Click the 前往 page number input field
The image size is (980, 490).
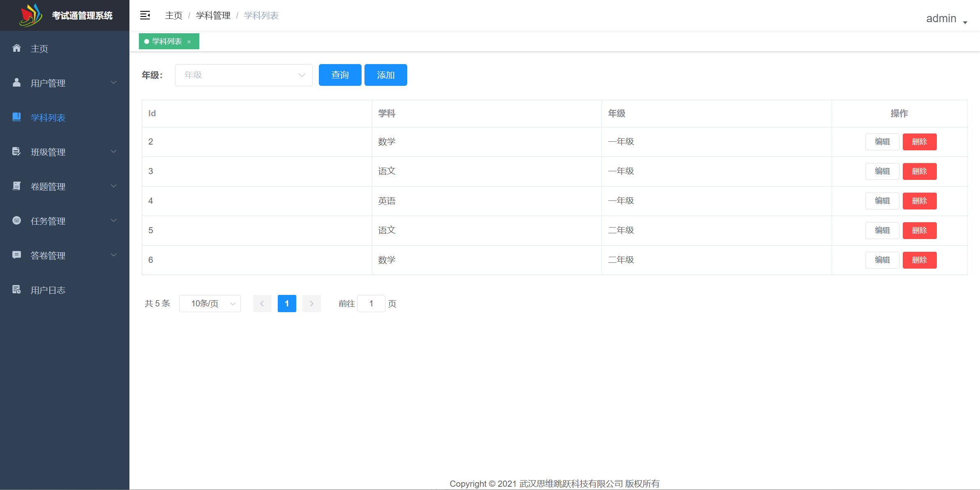click(371, 304)
